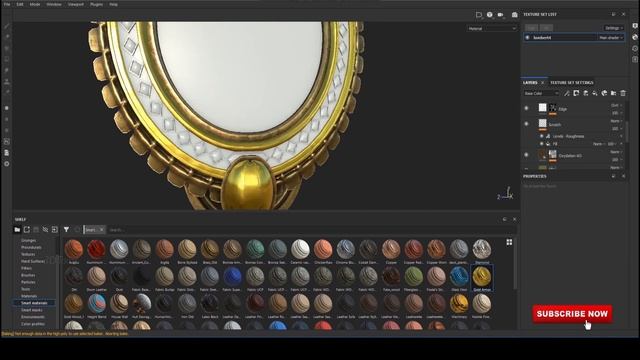Open the Scratch layer blend mode dropdown
The height and width of the screenshot is (360, 640).
(x=616, y=121)
